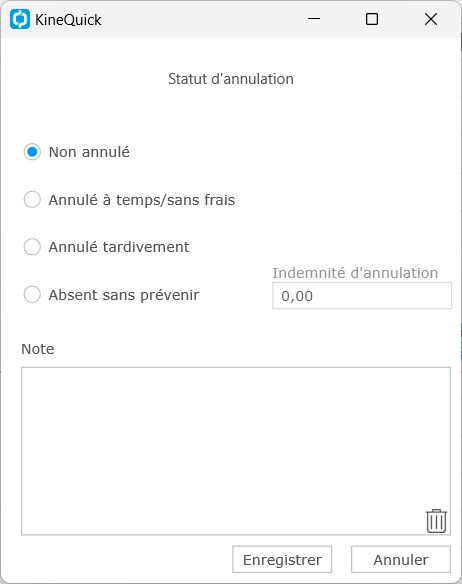Image resolution: width=462 pixels, height=584 pixels.
Task: Choose 'Annulé à temps/sans frais' radio option
Action: point(32,200)
